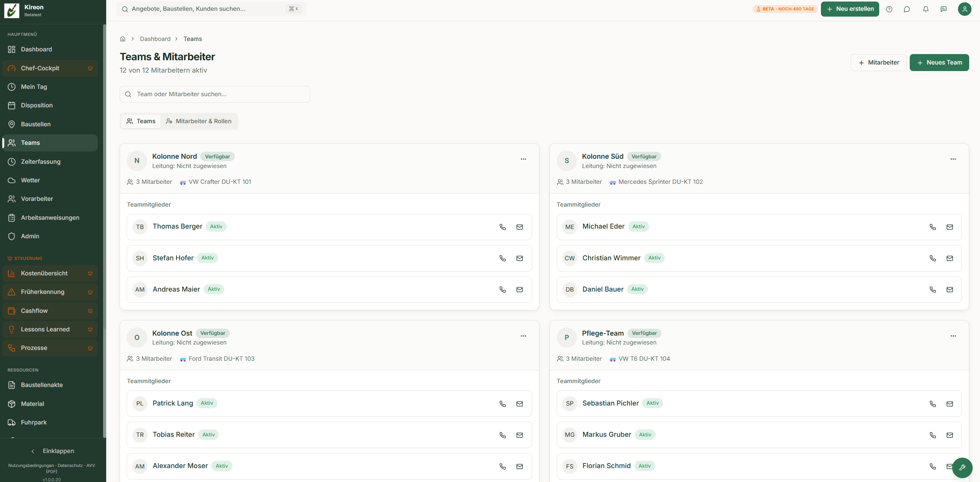
Task: Go to home via breadcrumb house icon
Action: [123, 39]
